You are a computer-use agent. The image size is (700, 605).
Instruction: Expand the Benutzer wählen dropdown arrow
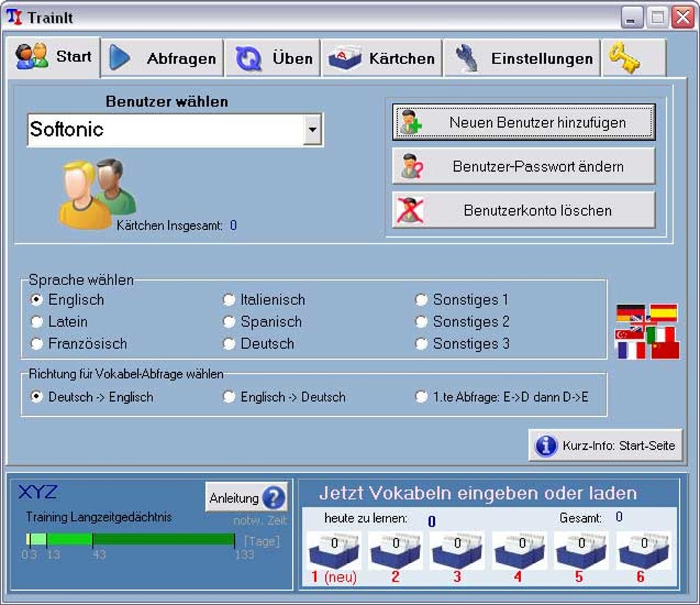[x=312, y=130]
